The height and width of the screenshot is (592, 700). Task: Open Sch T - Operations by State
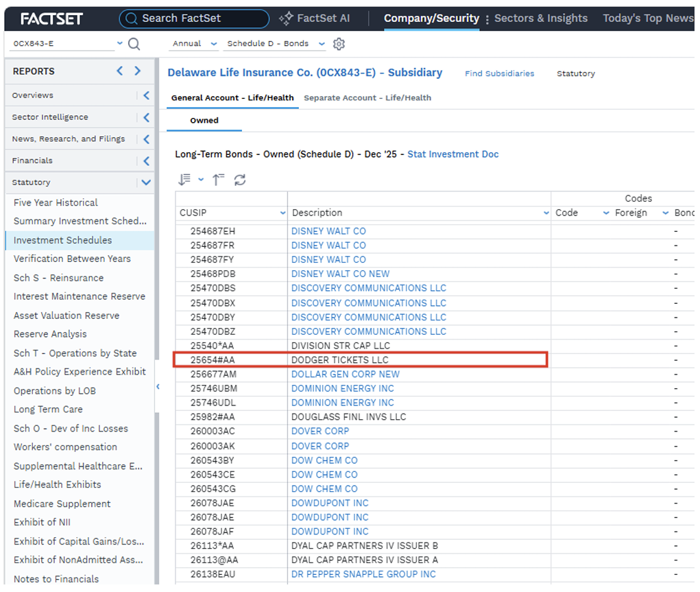point(75,353)
